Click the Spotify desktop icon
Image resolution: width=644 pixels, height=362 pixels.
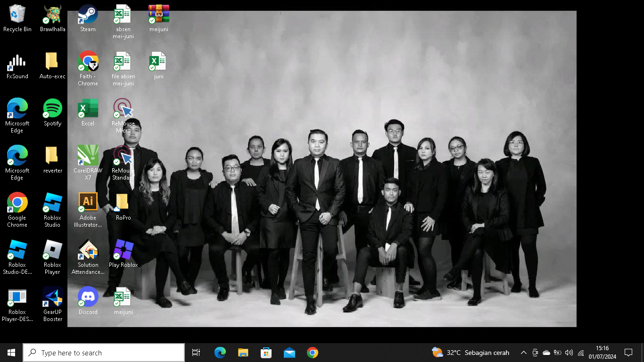point(52,113)
